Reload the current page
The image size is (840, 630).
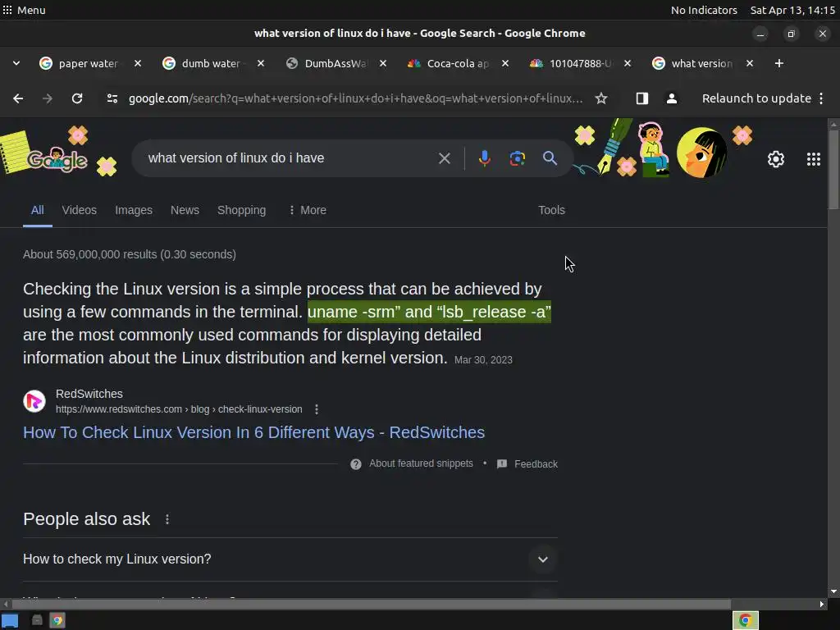point(77,98)
